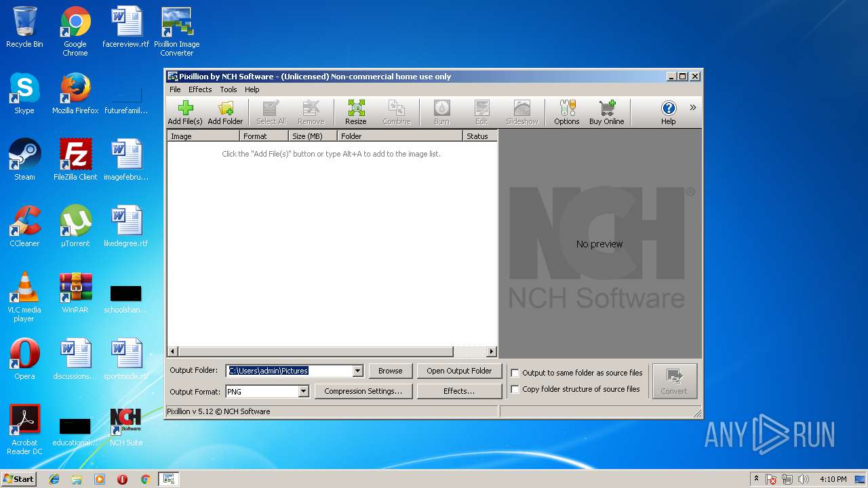Click the Convert button
Screen dimensions: 868x488
tap(674, 381)
